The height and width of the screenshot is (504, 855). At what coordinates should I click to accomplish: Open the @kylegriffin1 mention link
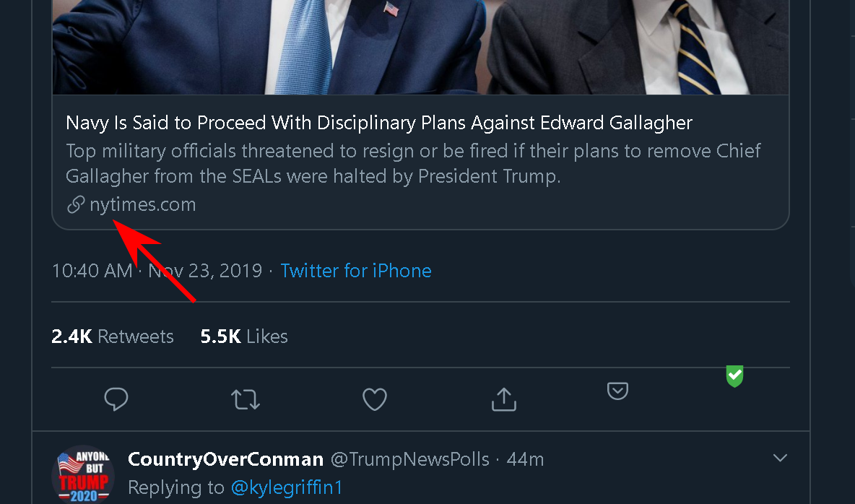[287, 487]
